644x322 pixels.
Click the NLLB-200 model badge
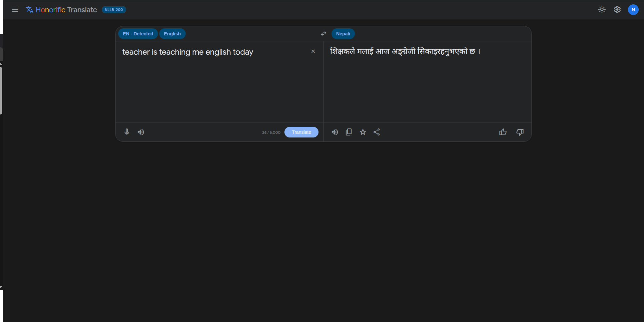(x=114, y=10)
